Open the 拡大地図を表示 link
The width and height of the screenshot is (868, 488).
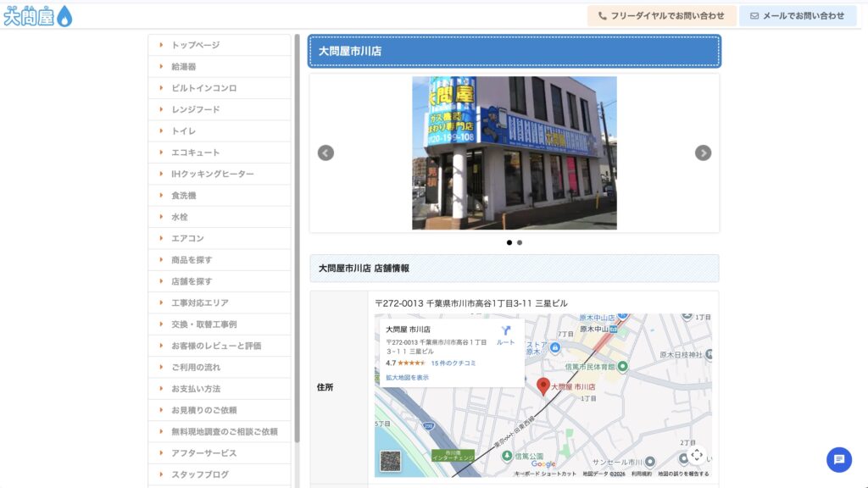[407, 377]
